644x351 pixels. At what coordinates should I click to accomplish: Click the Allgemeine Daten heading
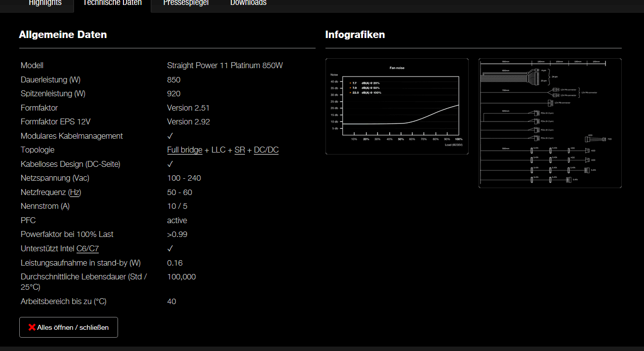tap(63, 35)
